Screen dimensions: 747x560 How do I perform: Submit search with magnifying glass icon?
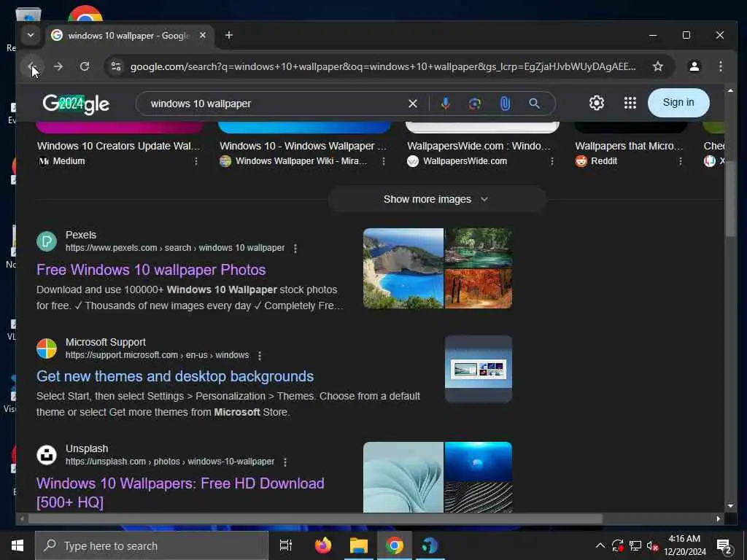[x=535, y=104]
